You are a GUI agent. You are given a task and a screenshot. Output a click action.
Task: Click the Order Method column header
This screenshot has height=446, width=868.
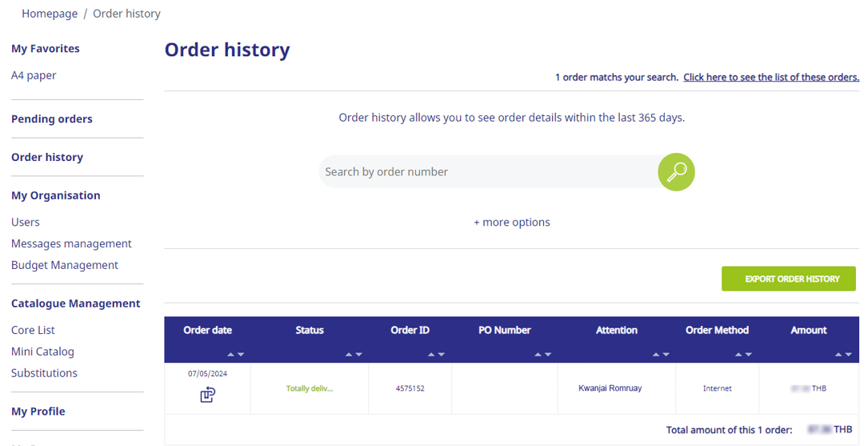coord(718,330)
